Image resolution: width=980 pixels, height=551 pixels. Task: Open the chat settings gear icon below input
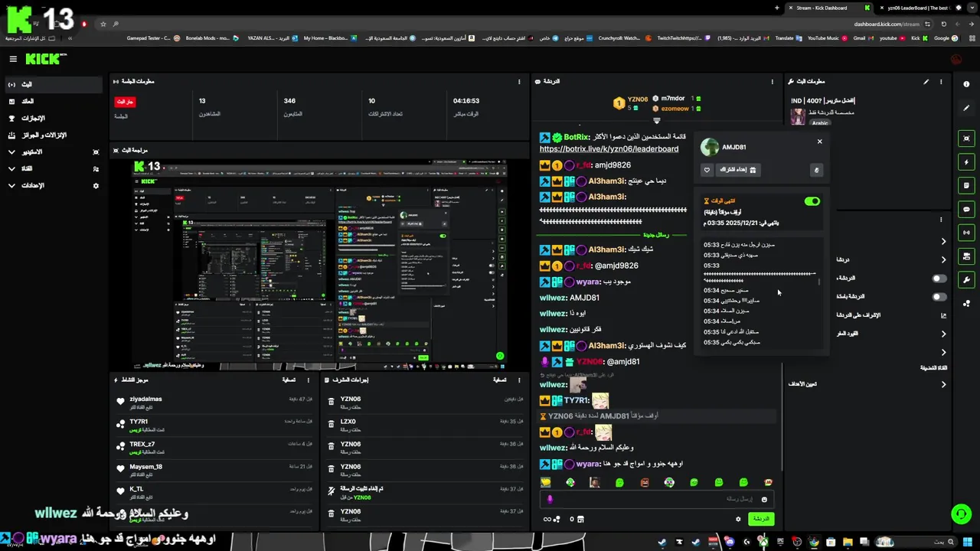[x=738, y=519]
